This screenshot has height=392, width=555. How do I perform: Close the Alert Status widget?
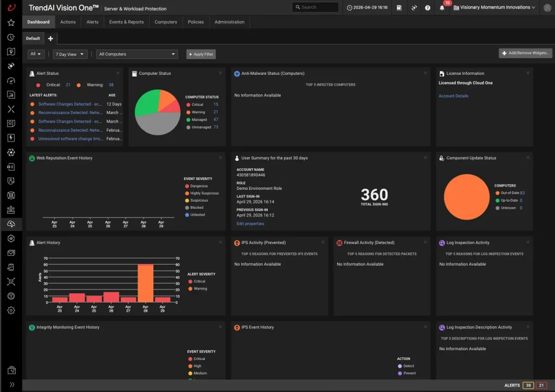click(118, 73)
